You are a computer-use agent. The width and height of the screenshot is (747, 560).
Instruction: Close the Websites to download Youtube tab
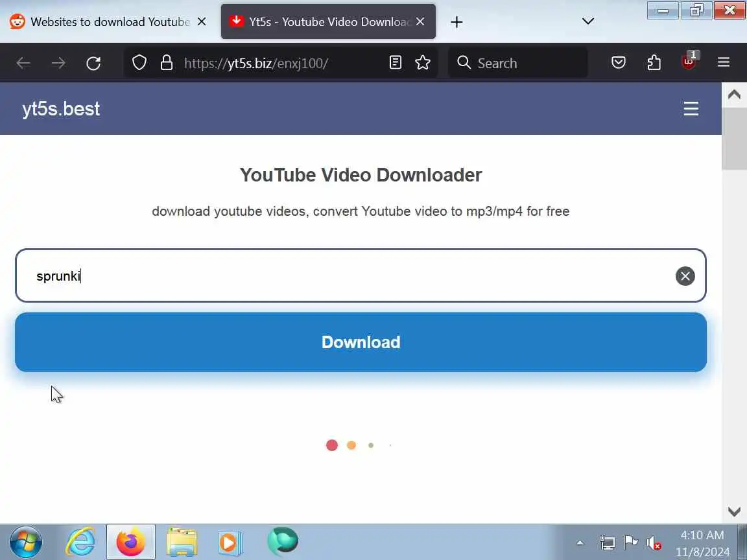click(202, 21)
